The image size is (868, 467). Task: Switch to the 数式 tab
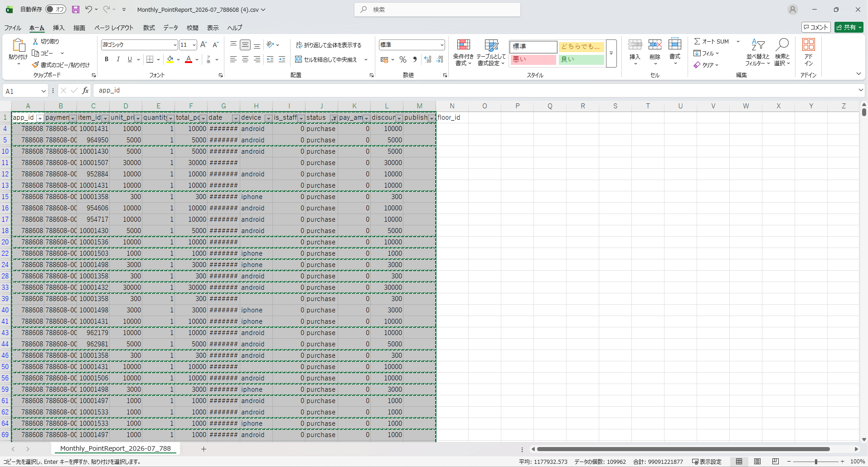point(149,28)
